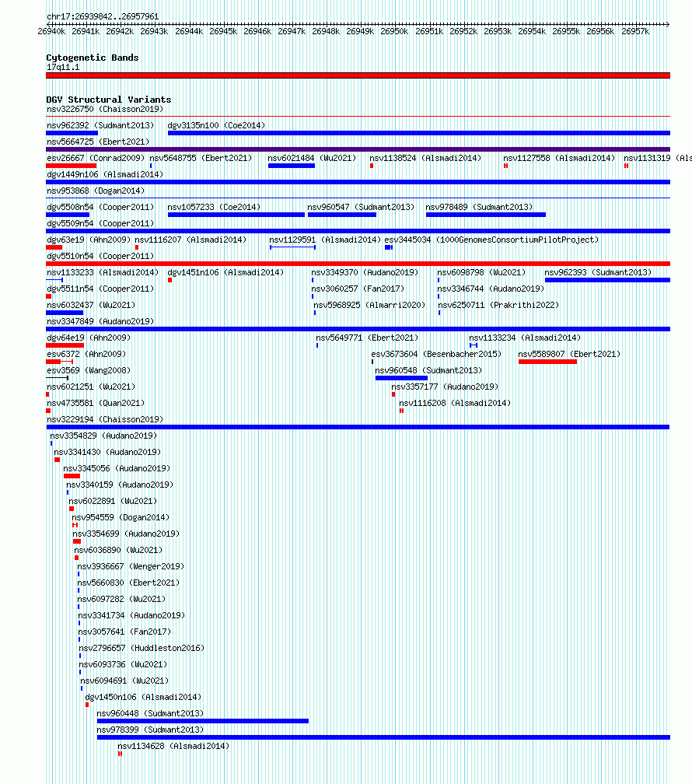
Task: Click the blue bar of dgv3135n100
Action: 419,133
